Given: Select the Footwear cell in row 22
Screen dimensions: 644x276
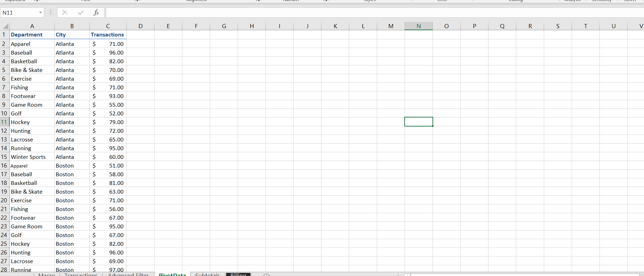Looking at the screenshot, I should pyautogui.click(x=32, y=218).
